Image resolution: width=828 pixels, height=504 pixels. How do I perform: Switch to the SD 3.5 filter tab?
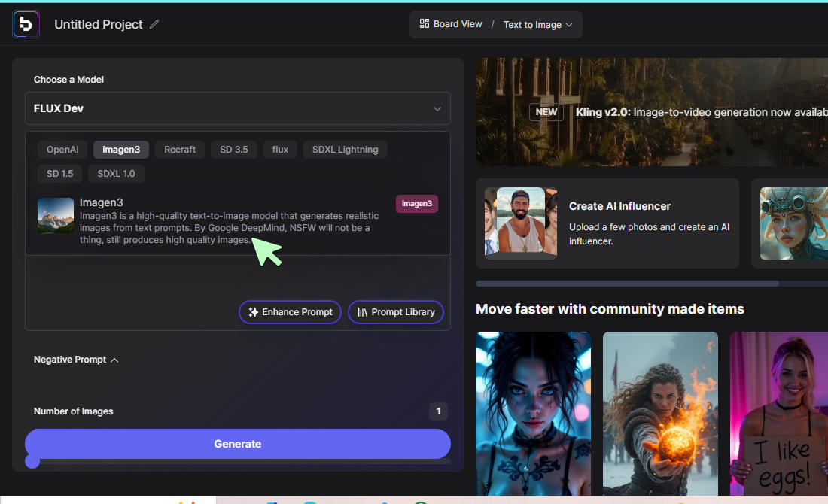tap(234, 150)
